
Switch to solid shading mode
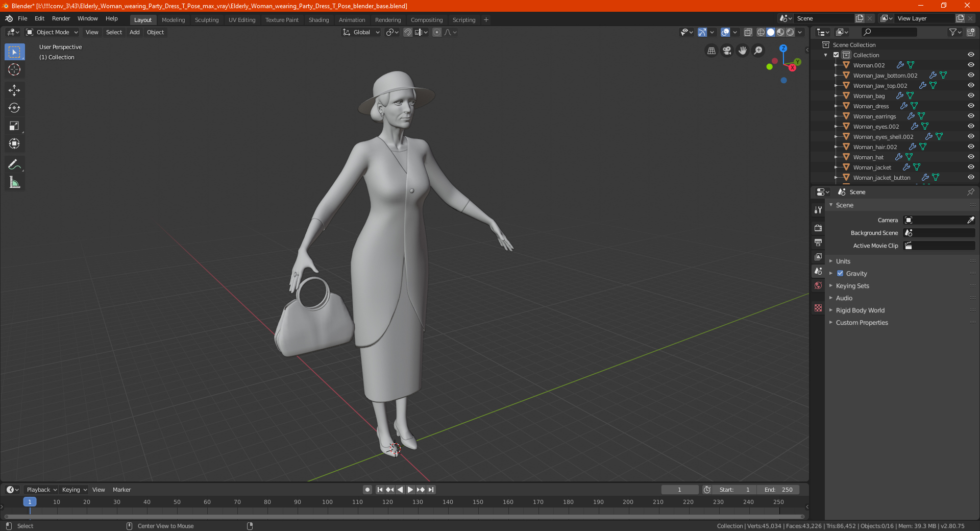coord(771,32)
